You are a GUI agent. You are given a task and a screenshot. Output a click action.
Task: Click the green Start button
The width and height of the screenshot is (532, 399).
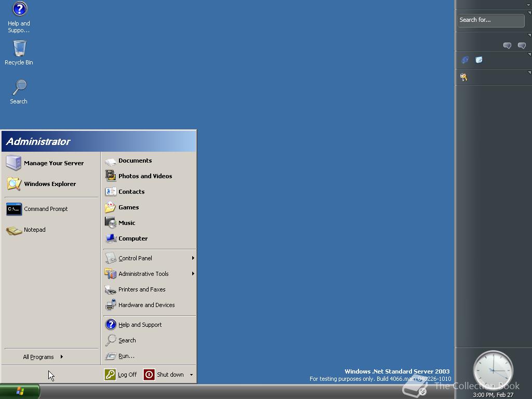pyautogui.click(x=20, y=392)
